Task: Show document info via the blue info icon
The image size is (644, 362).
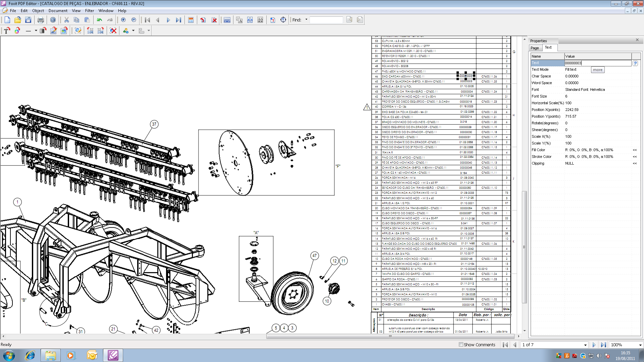Action: click(x=53, y=20)
